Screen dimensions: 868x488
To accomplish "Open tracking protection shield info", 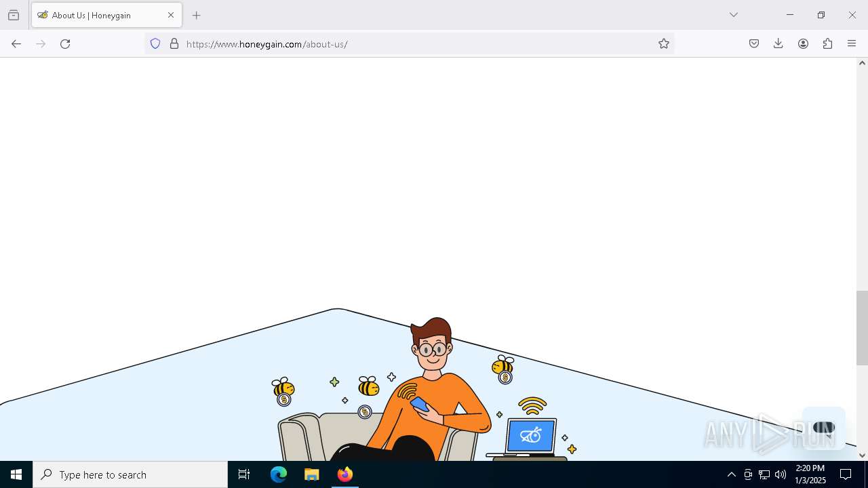I will coord(155,43).
